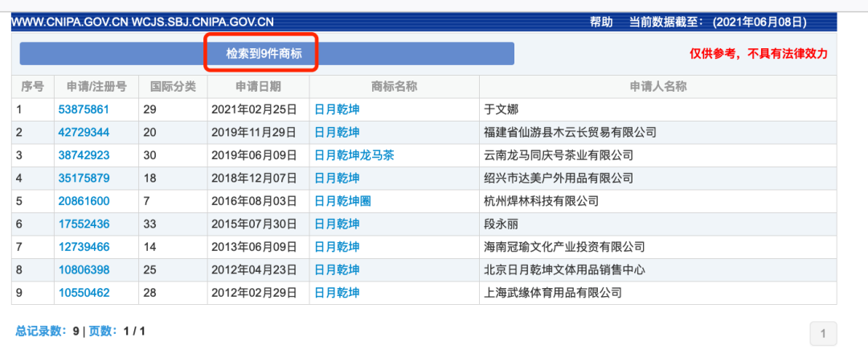
Task: Select date 2015年07月30日 cell
Action: click(x=259, y=224)
